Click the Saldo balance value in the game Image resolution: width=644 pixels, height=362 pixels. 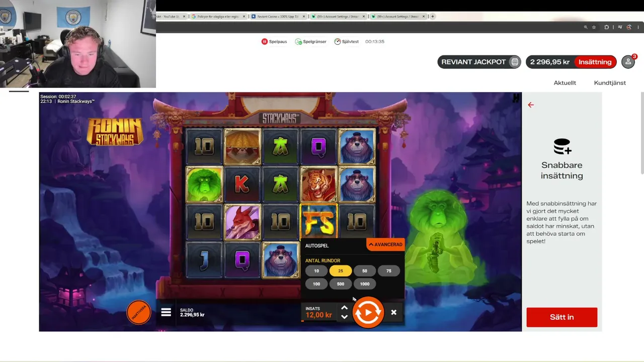(192, 315)
